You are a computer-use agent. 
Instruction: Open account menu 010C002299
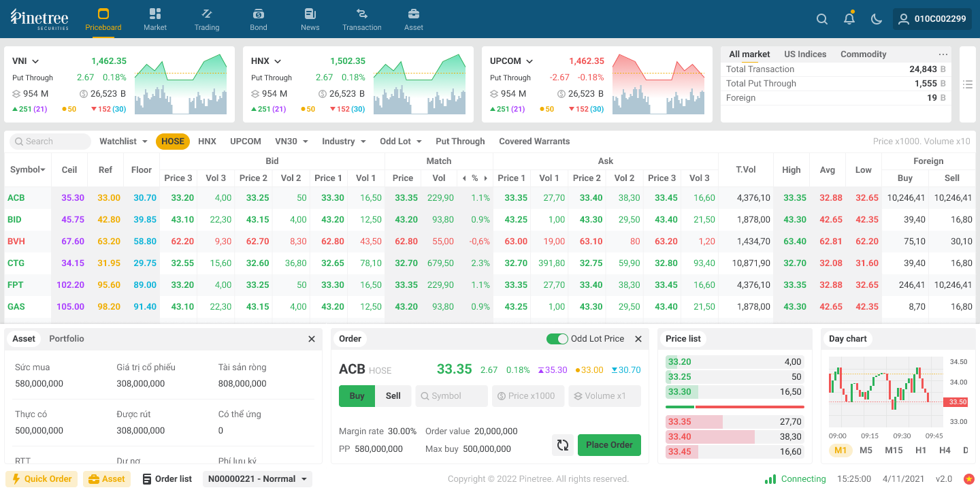click(932, 19)
